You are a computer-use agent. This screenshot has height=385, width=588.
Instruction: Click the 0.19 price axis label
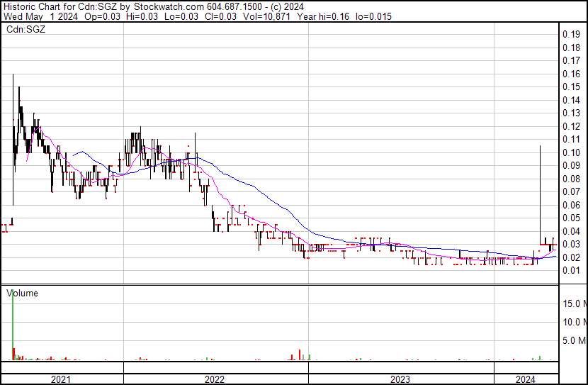571,35
